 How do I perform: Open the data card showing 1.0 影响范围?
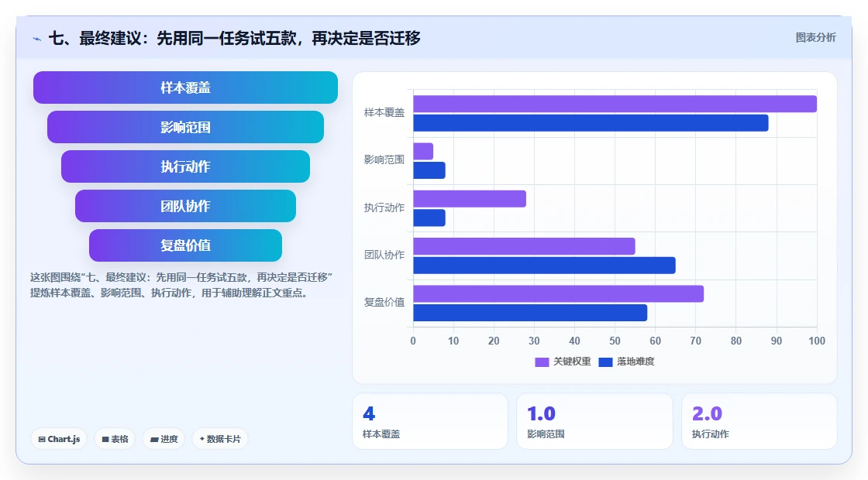point(594,421)
